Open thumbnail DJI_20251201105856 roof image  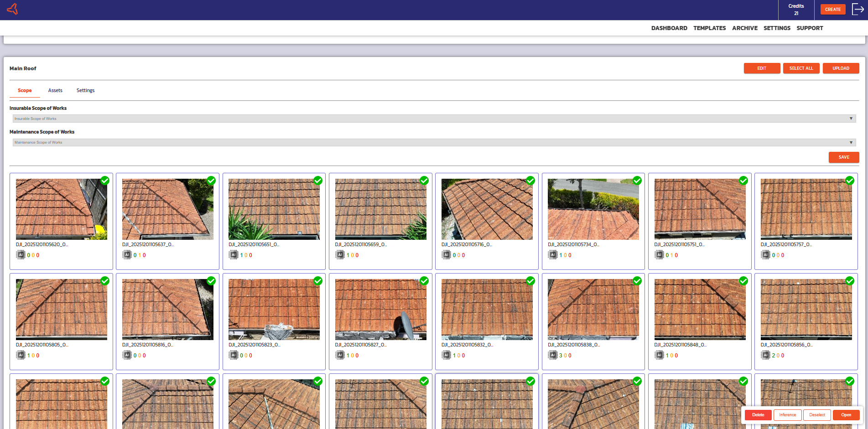click(x=806, y=310)
